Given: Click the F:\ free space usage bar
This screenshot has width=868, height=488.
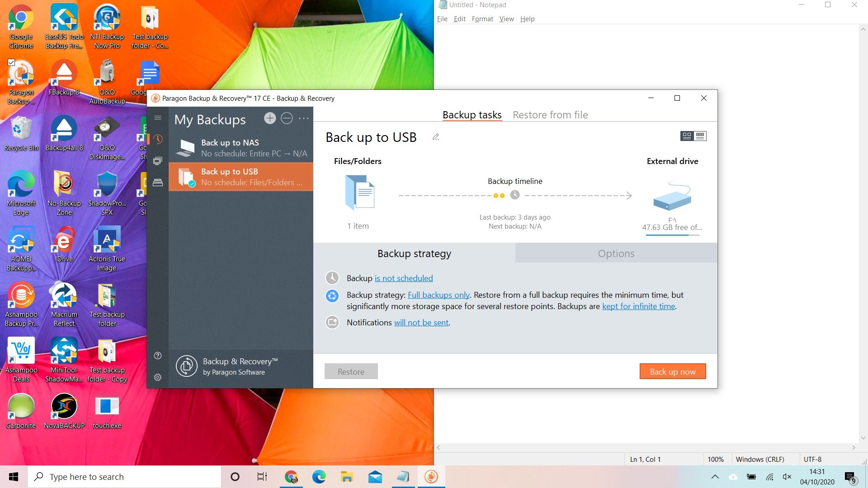Looking at the screenshot, I should pyautogui.click(x=672, y=235).
